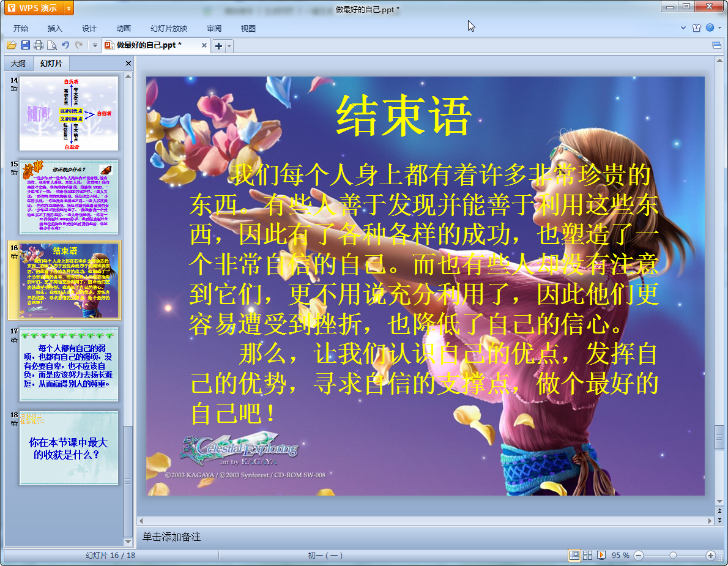Zoom out with minus button
Image resolution: width=728 pixels, height=566 pixels.
pos(639,556)
